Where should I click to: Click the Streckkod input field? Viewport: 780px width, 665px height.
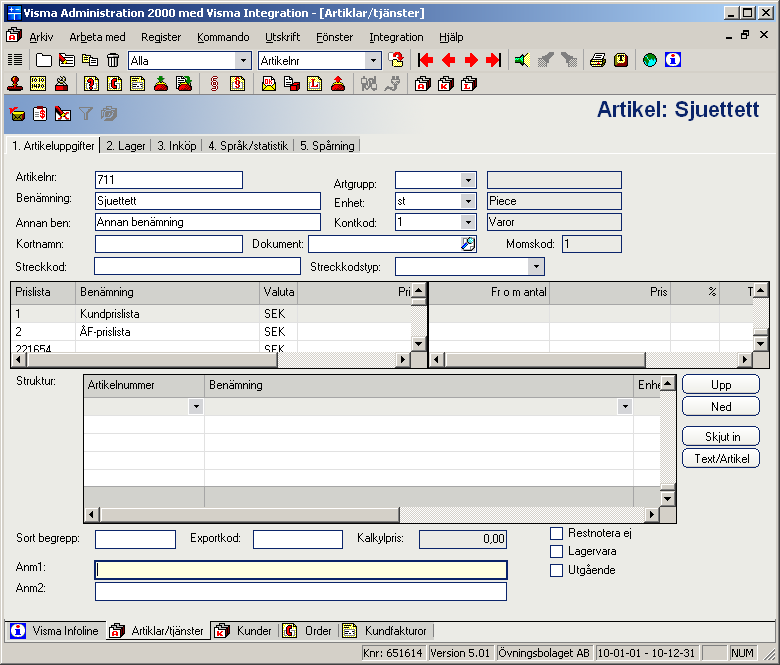pyautogui.click(x=197, y=266)
